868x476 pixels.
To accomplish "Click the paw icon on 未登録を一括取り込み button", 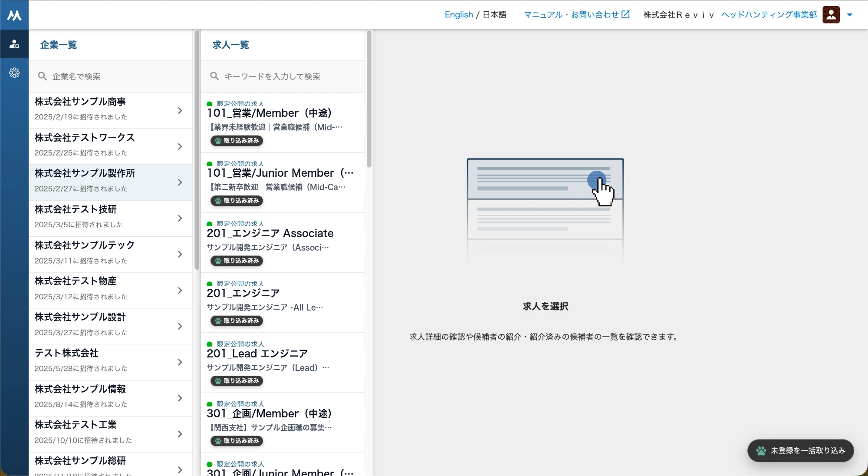I will pyautogui.click(x=761, y=451).
